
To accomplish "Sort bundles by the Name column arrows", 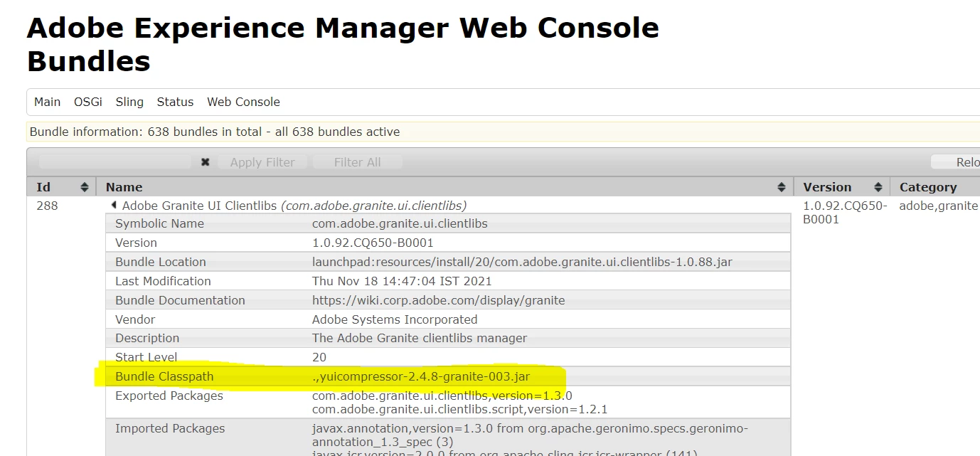I will 781,187.
